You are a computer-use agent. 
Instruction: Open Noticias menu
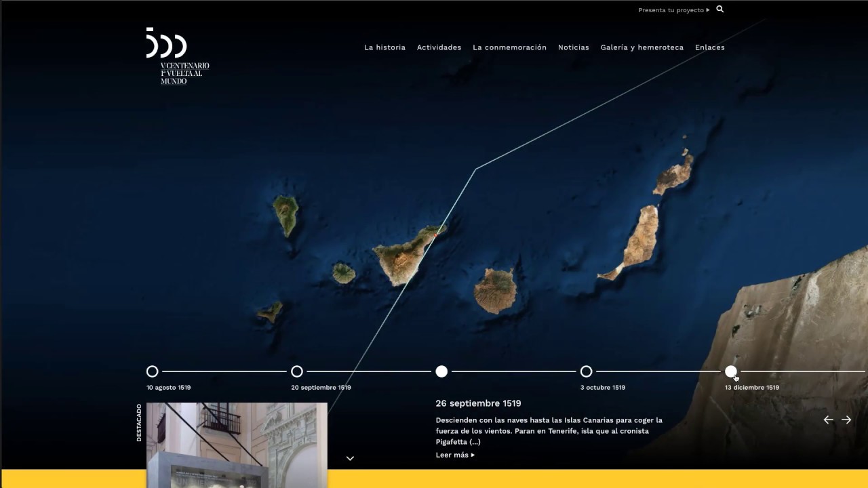(573, 47)
